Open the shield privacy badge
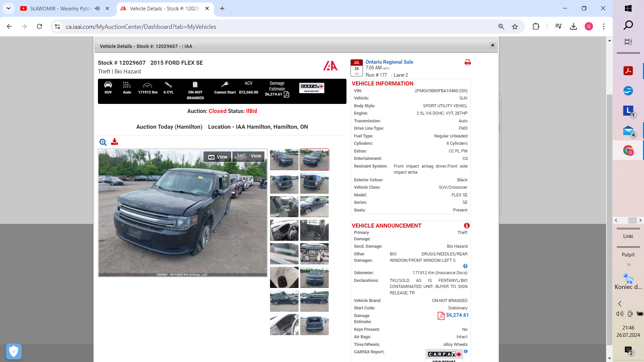 14,352
